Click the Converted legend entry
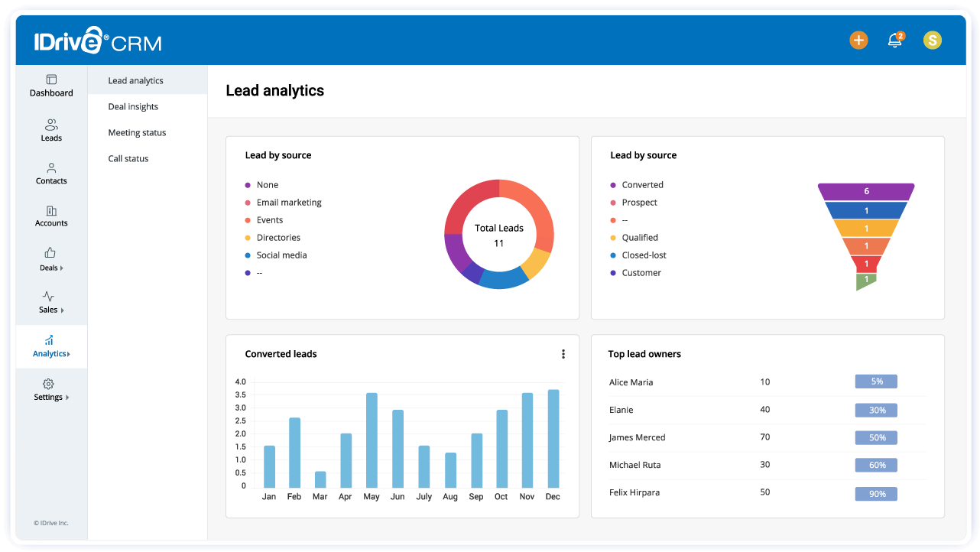Screen dimensions: 980x552 [636, 185]
